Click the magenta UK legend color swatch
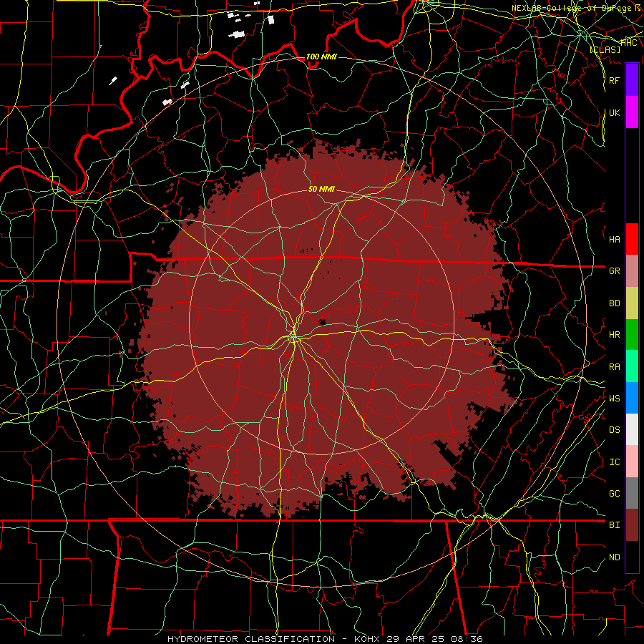Screen dimensions: 644x644 point(632,112)
